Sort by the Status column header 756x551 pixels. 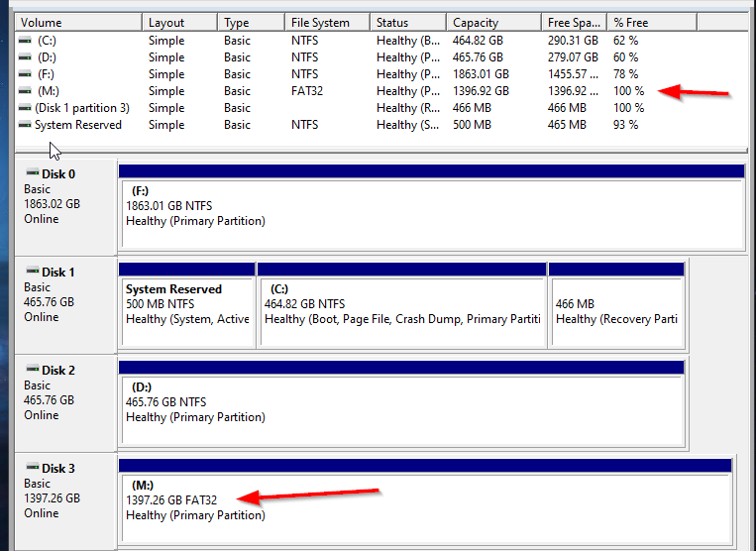point(408,23)
